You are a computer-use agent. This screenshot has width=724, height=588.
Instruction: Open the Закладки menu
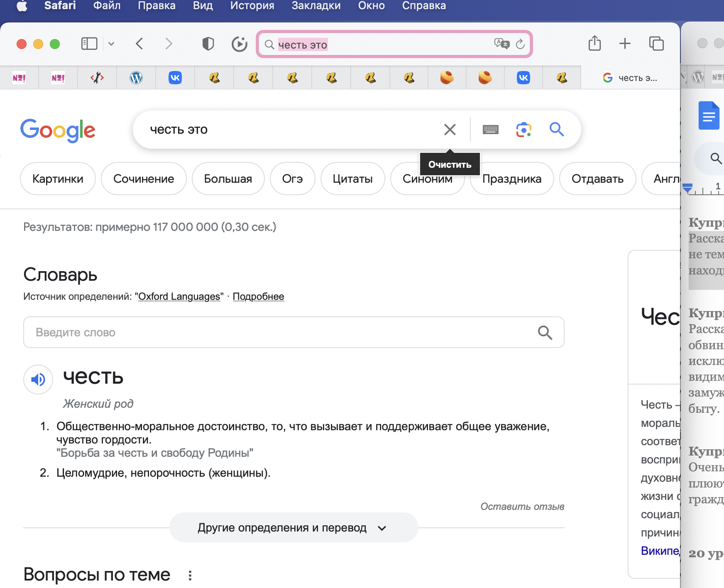(x=316, y=6)
